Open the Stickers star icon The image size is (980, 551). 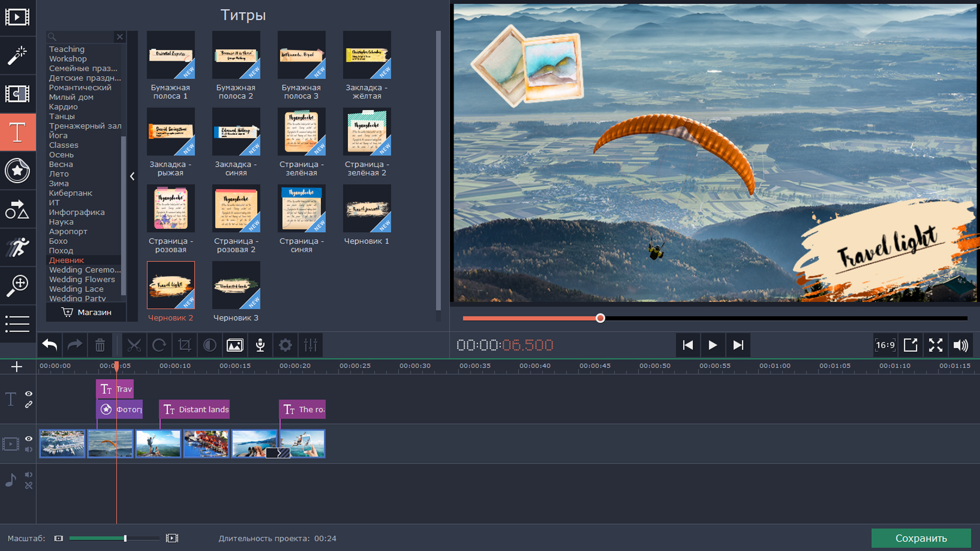coord(17,170)
